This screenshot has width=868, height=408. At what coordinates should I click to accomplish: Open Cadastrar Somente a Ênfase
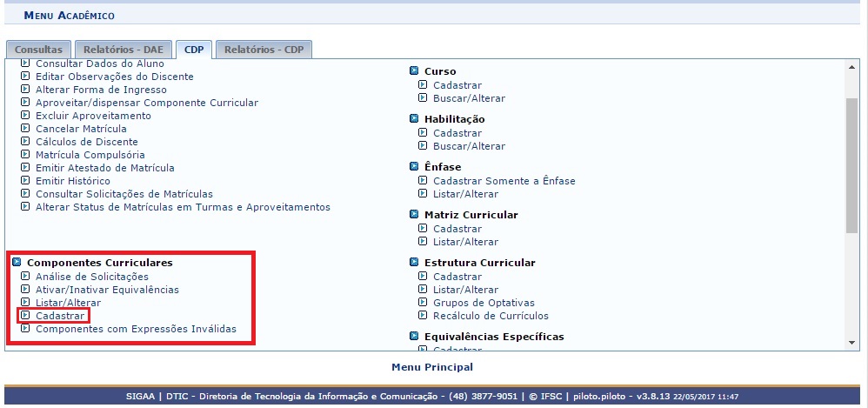(504, 181)
